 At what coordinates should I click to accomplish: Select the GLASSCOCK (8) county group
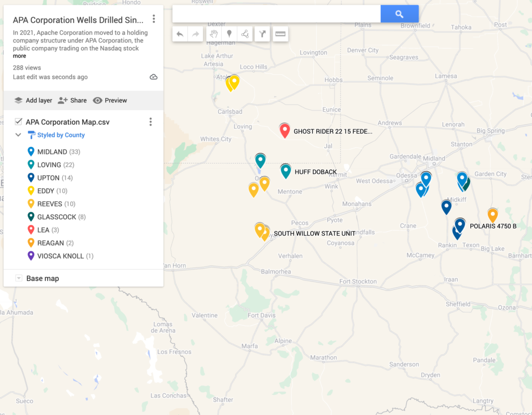click(x=57, y=217)
